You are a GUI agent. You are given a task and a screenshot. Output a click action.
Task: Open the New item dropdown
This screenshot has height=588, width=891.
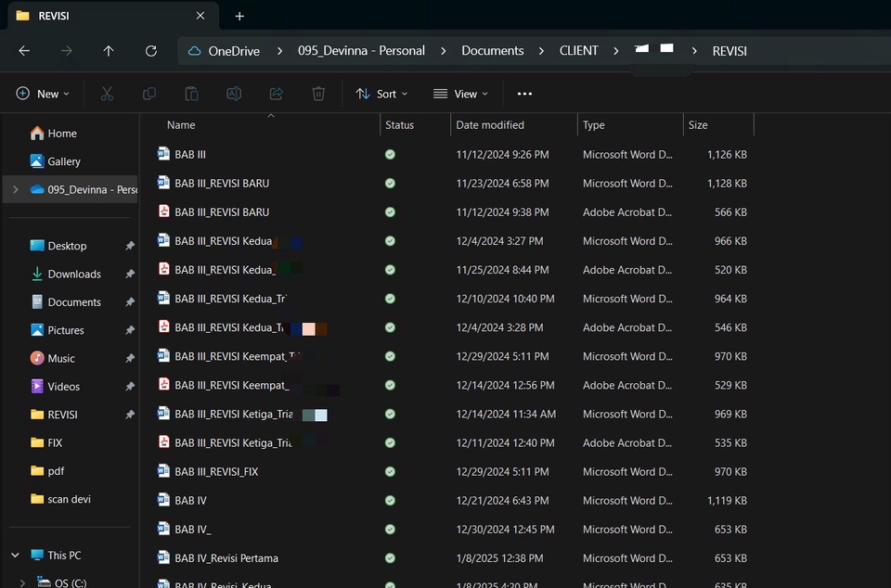[x=43, y=94]
